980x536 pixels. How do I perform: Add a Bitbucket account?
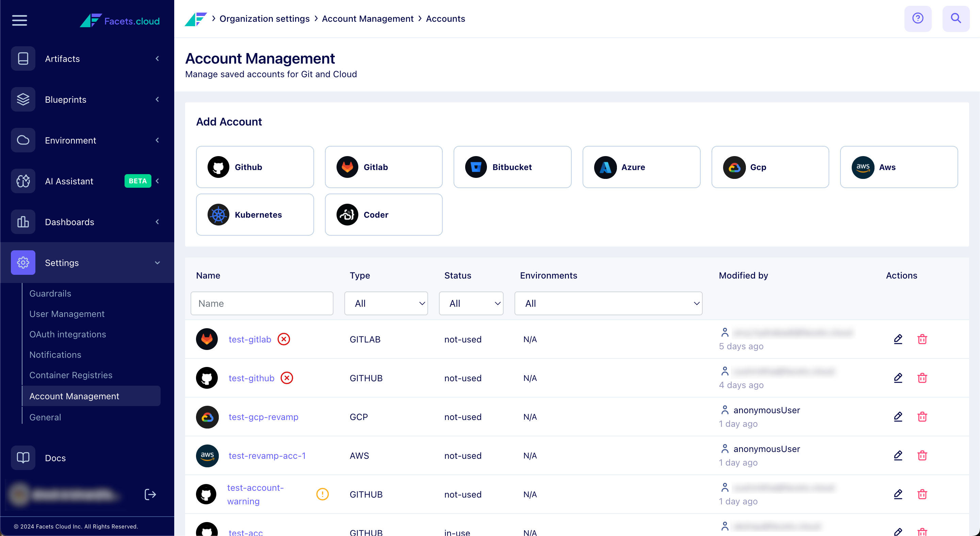tap(512, 167)
